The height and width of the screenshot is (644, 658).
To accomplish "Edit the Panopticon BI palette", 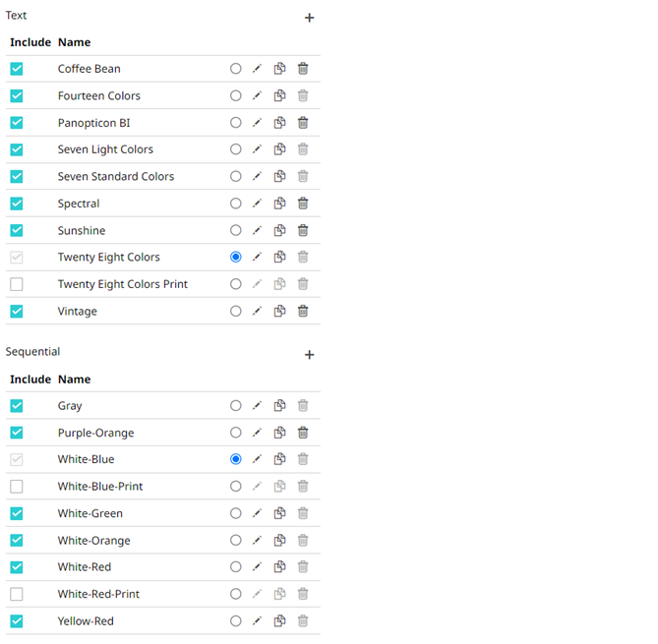I will (257, 123).
